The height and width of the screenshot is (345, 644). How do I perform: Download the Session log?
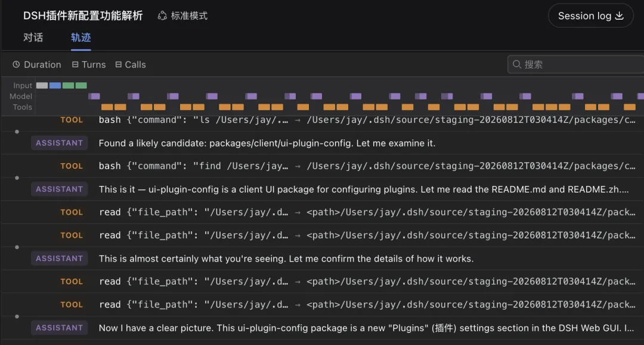click(590, 15)
